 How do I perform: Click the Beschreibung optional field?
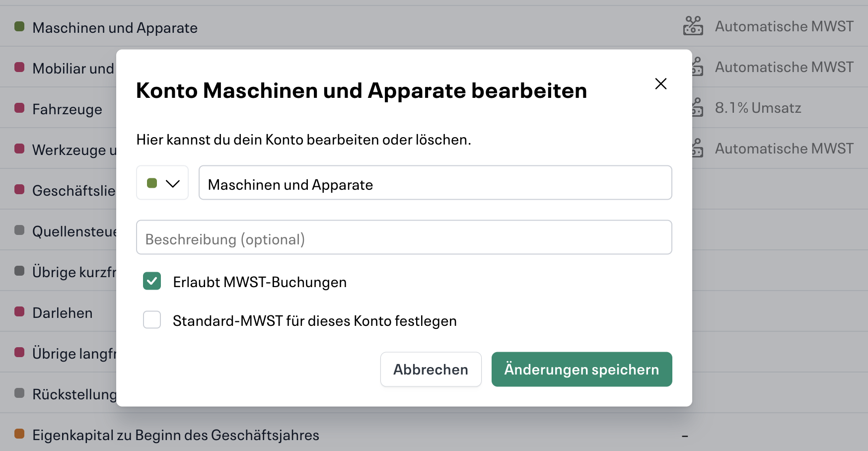click(x=404, y=237)
